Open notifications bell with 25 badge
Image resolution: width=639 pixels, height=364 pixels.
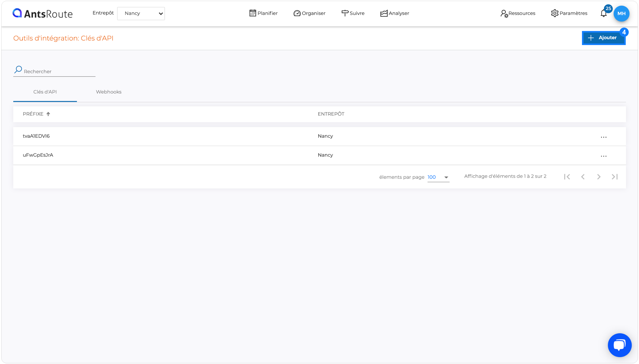point(604,13)
